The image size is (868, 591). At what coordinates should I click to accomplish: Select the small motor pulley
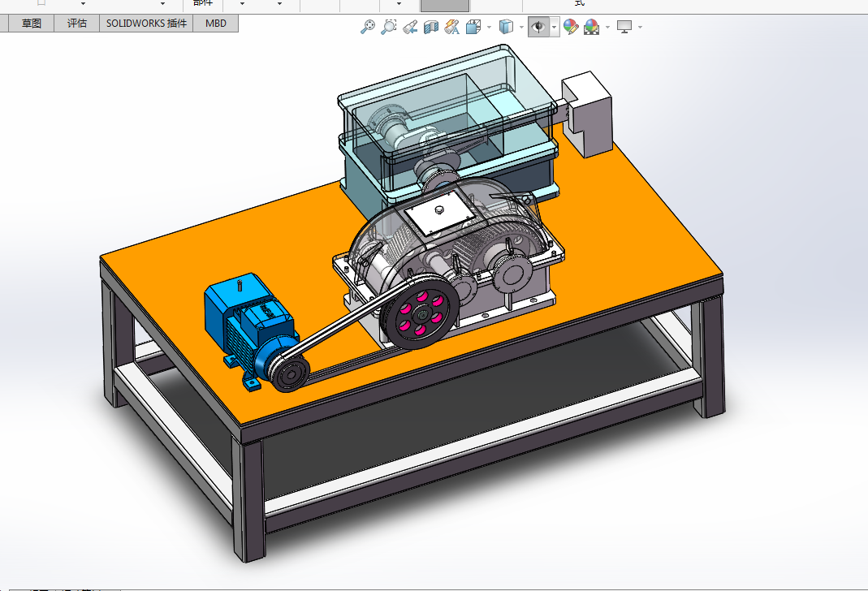pos(290,373)
